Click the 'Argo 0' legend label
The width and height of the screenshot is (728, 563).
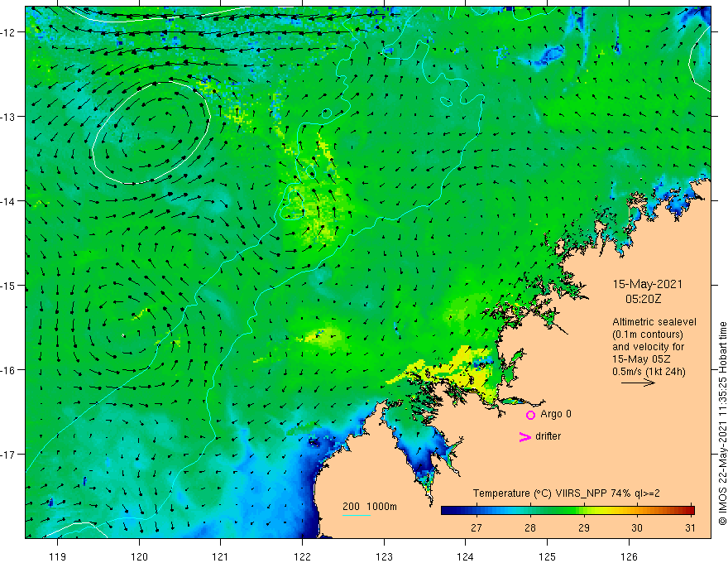[556, 414]
